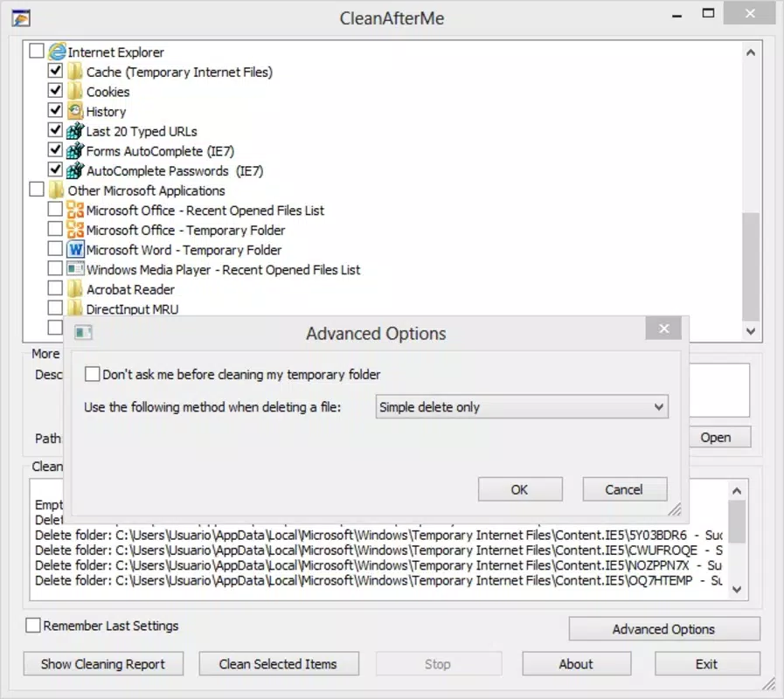Viewport: 784px width, 699px height.
Task: Check the DirectInput MRU checkbox
Action: pos(55,308)
